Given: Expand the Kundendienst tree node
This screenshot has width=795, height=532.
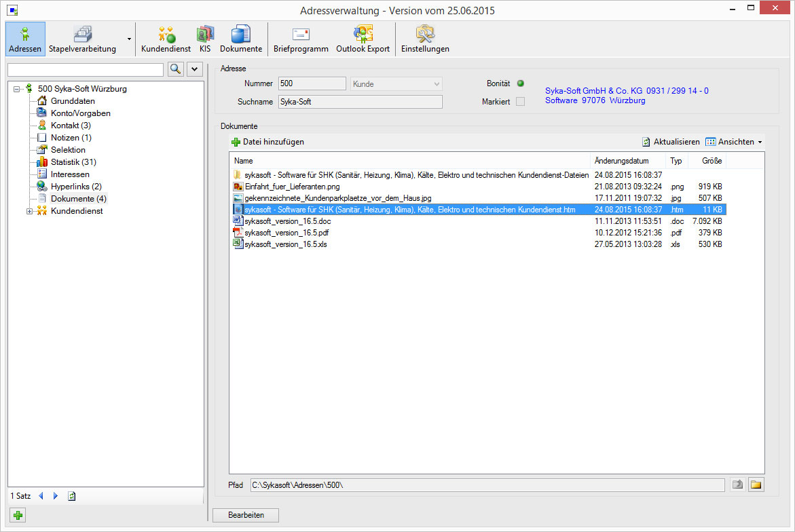Looking at the screenshot, I should pyautogui.click(x=29, y=211).
